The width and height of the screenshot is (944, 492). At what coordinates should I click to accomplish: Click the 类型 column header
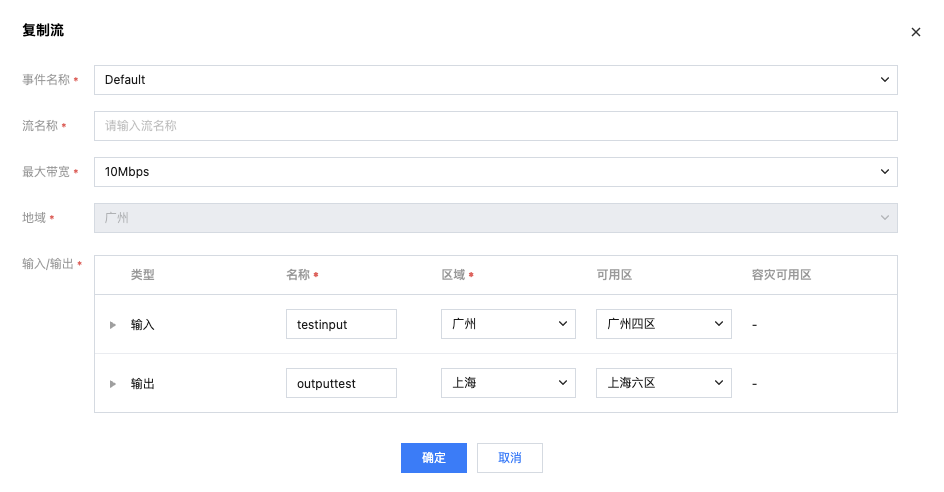tap(143, 275)
